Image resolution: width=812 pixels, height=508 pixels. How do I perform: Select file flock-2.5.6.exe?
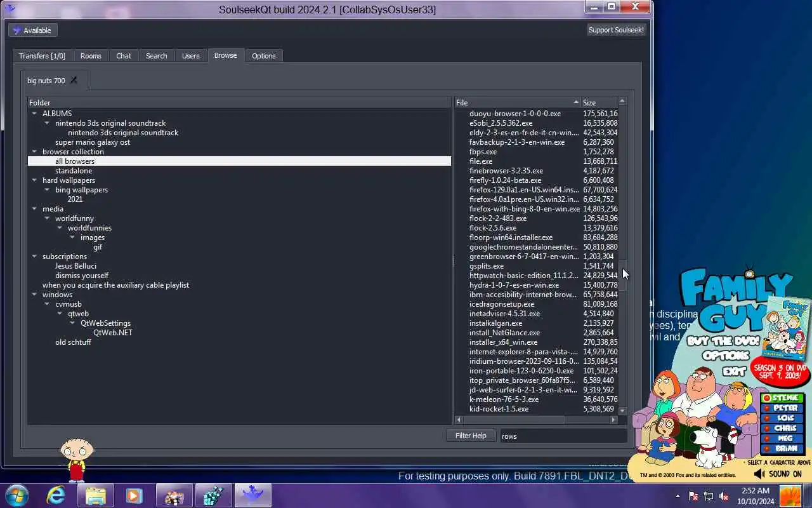[x=493, y=228]
